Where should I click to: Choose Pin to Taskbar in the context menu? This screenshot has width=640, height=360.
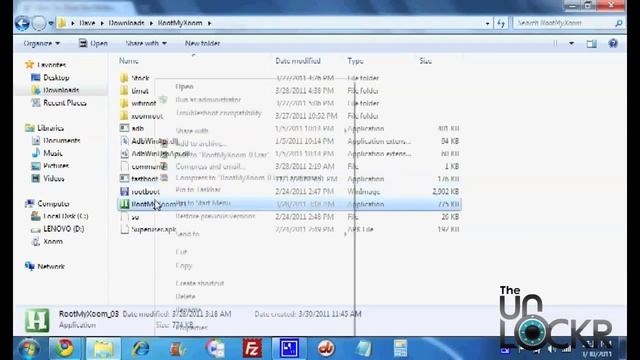click(198, 190)
